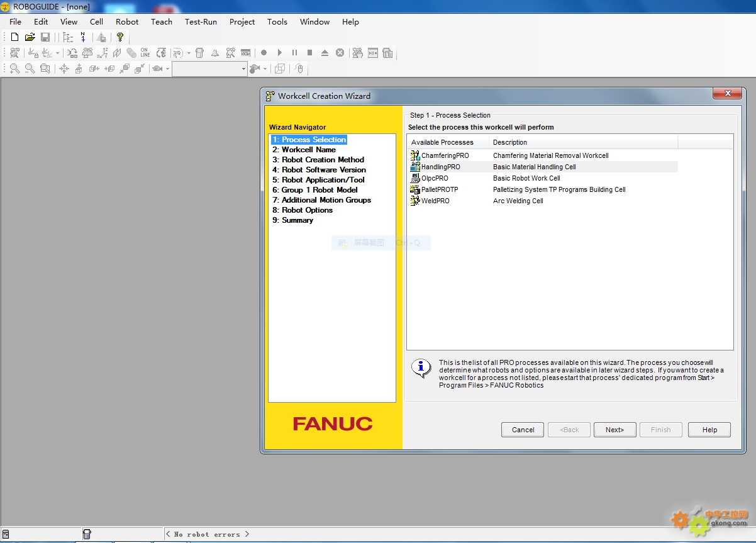The height and width of the screenshot is (543, 756).
Task: Click the Open folder toolbar icon
Action: tap(30, 38)
